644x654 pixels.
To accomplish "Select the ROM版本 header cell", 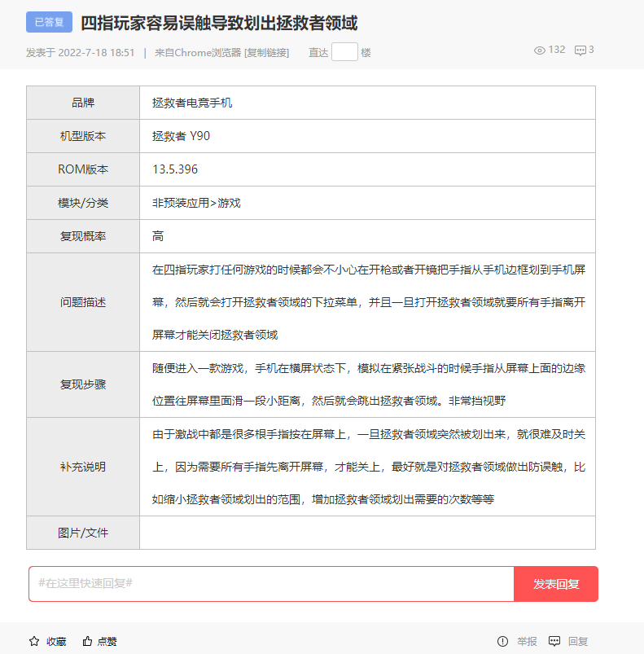I will pyautogui.click(x=83, y=169).
